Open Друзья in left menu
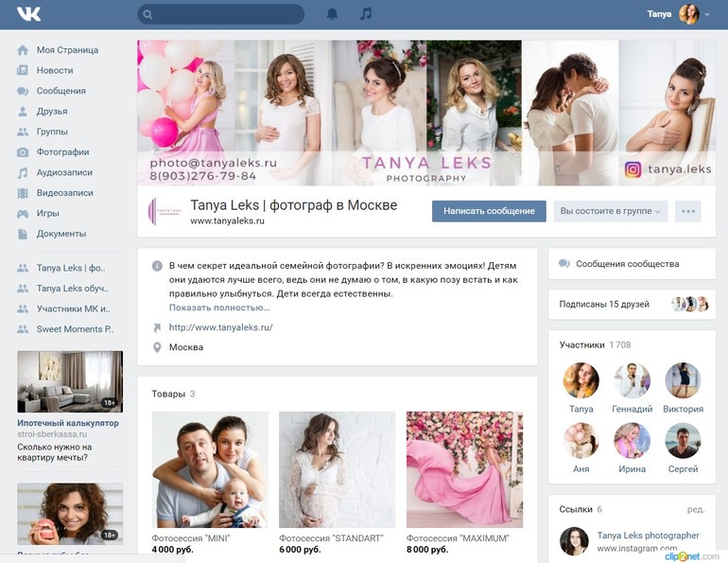Image resolution: width=728 pixels, height=563 pixels. (x=52, y=112)
